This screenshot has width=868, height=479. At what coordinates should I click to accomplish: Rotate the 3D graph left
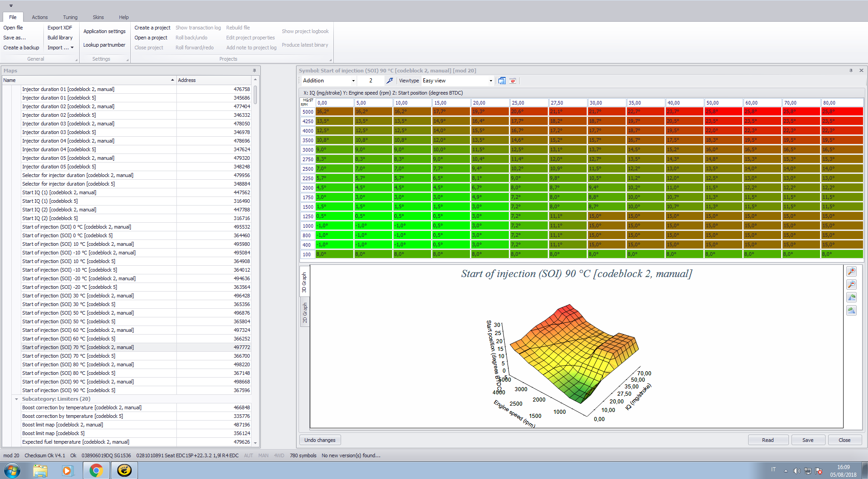851,297
